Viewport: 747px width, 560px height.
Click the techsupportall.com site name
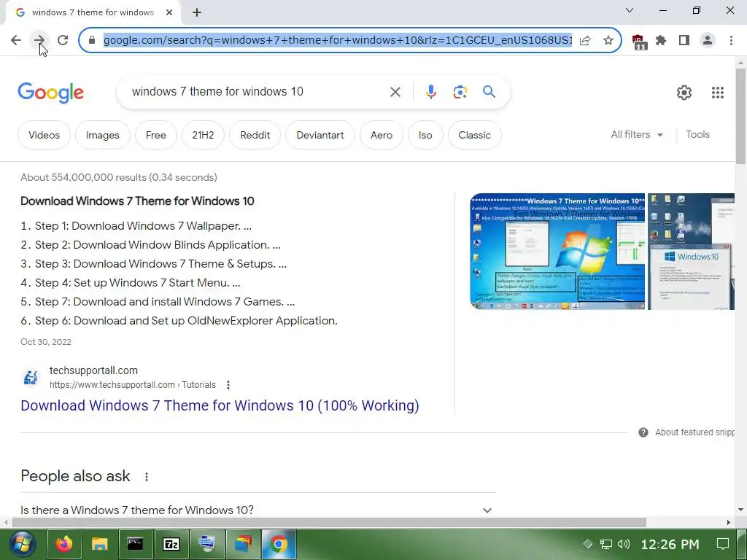(93, 370)
